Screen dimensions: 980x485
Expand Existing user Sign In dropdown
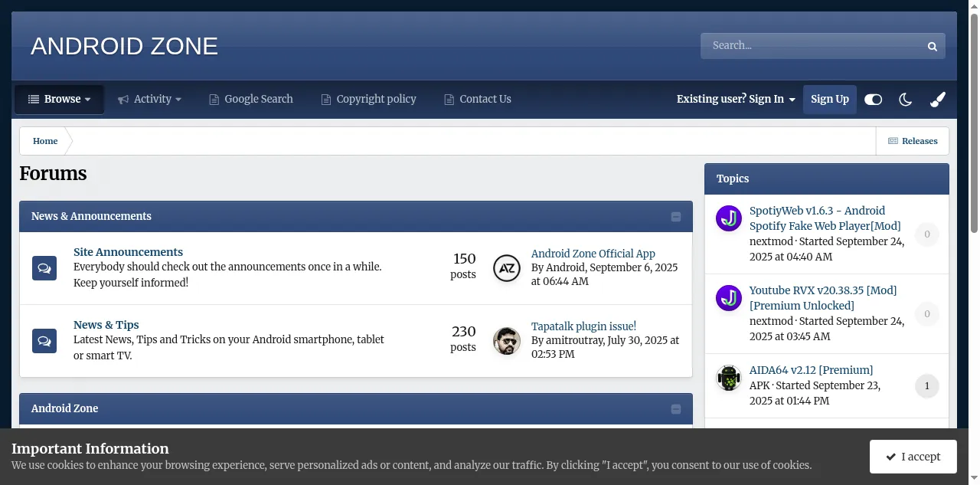point(736,100)
